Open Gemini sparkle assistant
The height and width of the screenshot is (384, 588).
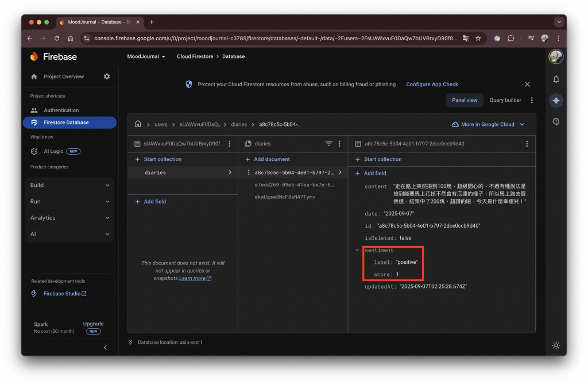coord(556,101)
